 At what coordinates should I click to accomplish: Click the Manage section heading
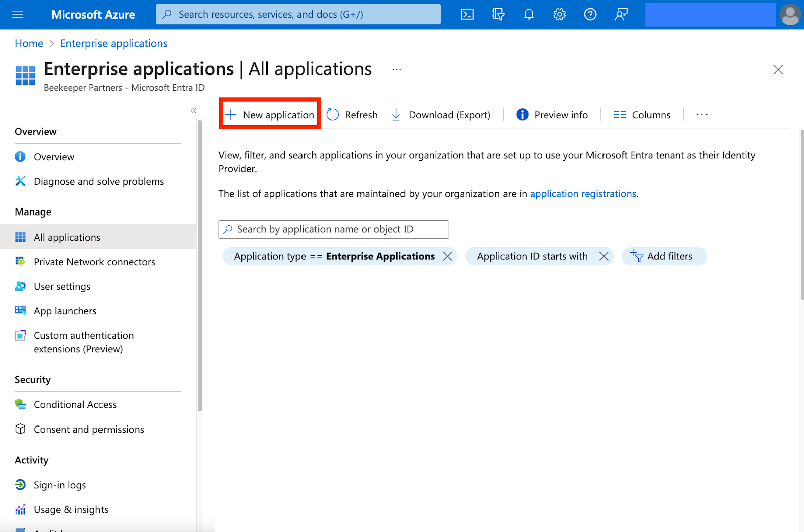click(x=33, y=212)
